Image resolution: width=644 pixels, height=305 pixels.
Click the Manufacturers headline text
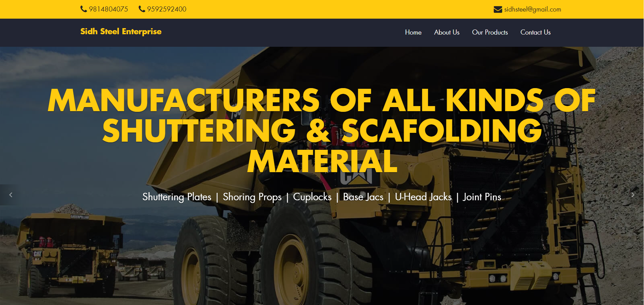pyautogui.click(x=322, y=130)
